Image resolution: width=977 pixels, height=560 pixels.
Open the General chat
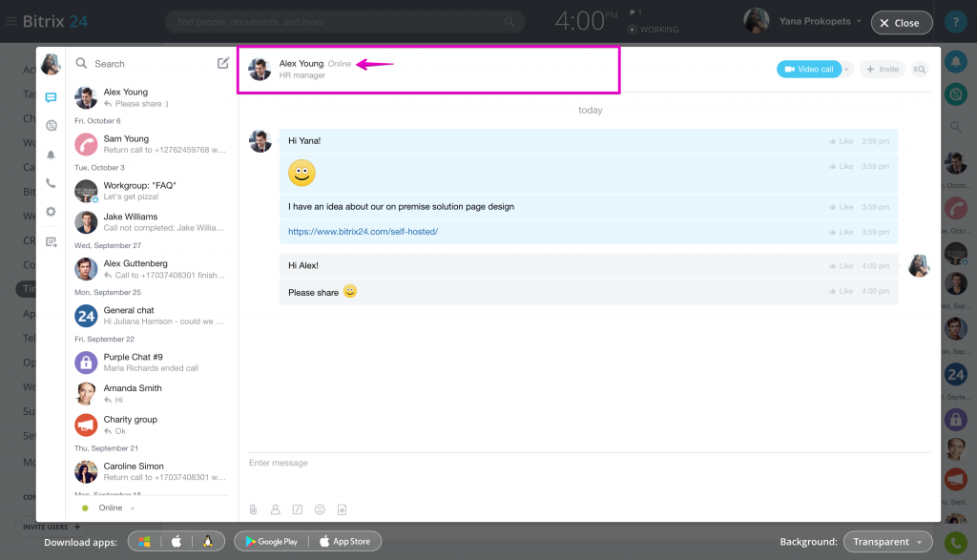(x=150, y=316)
